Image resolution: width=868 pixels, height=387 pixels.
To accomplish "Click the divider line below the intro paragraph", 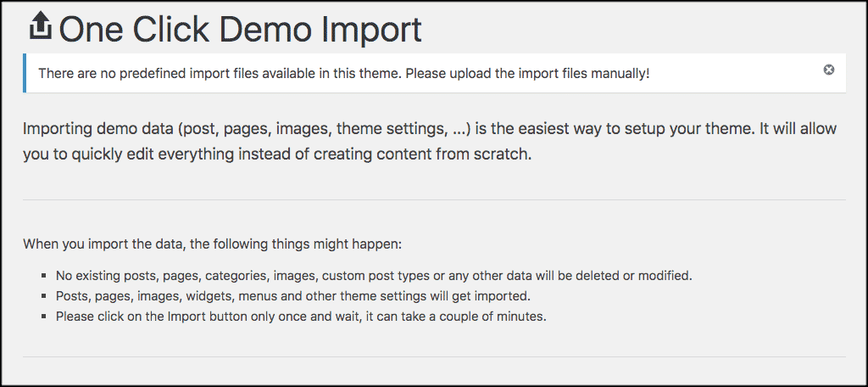I will coord(434,199).
